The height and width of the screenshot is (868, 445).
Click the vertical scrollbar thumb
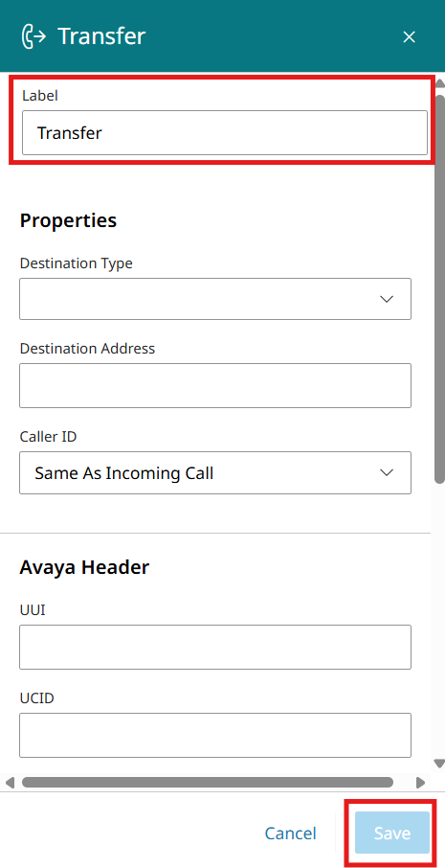(x=440, y=289)
